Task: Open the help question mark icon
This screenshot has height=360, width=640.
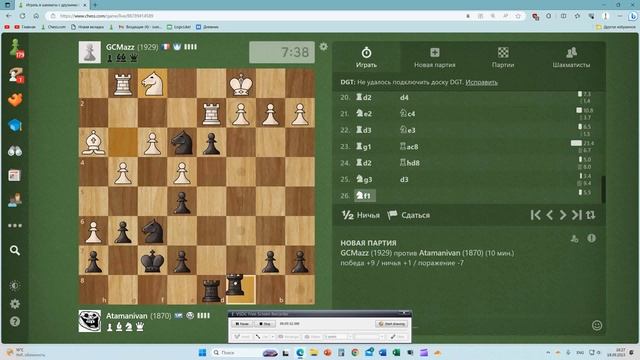Action: [15, 322]
